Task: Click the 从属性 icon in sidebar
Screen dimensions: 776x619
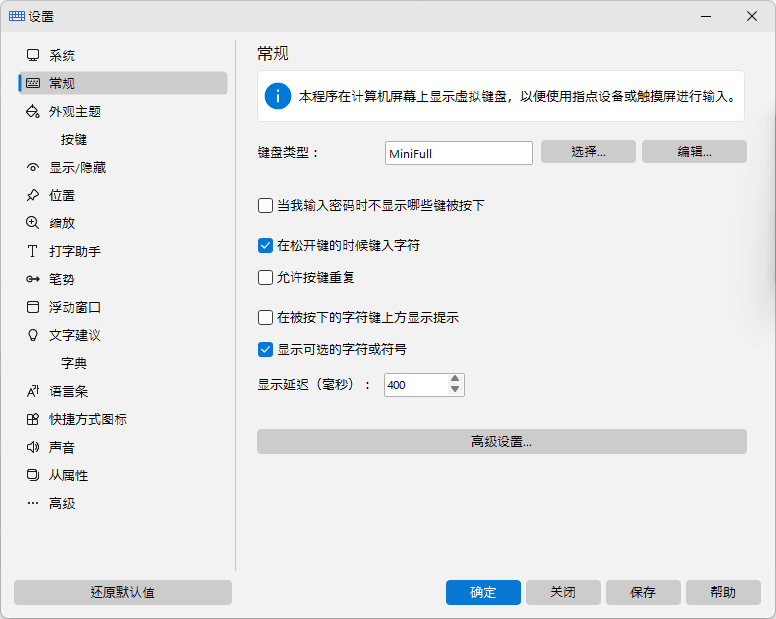Action: [x=33, y=475]
